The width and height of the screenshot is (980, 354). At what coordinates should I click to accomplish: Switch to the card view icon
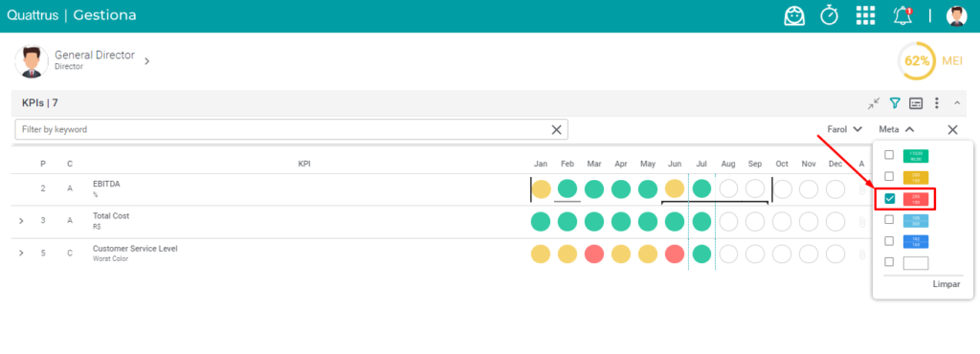[916, 103]
